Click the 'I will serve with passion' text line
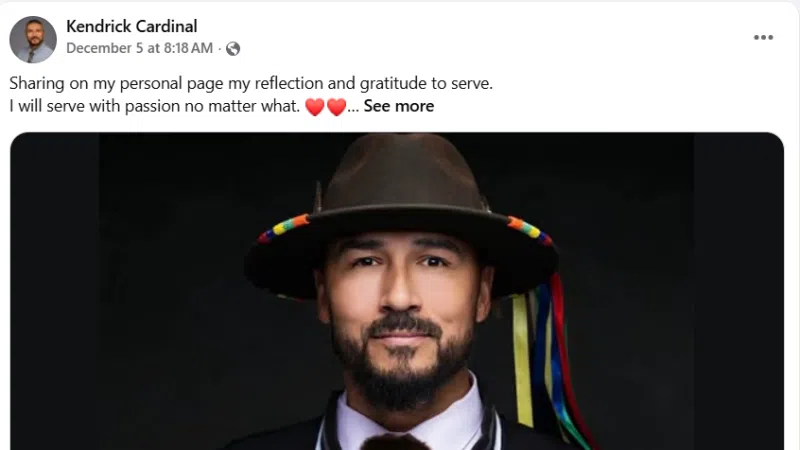 (155, 106)
